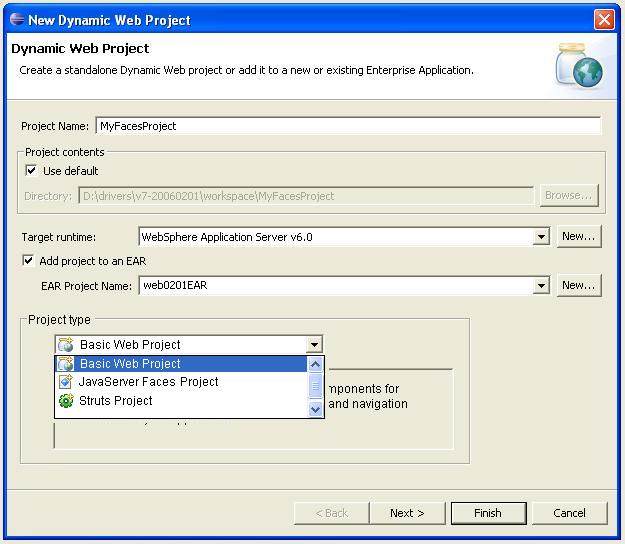Image resolution: width=625 pixels, height=544 pixels.
Task: Click the Eclipse icon in the title bar
Action: [17, 19]
